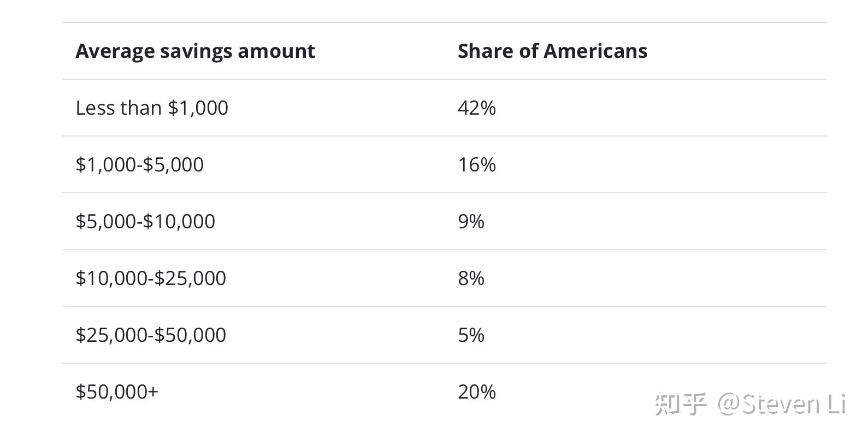This screenshot has height=439, width=868.
Task: Select the 5% share value
Action: [471, 335]
